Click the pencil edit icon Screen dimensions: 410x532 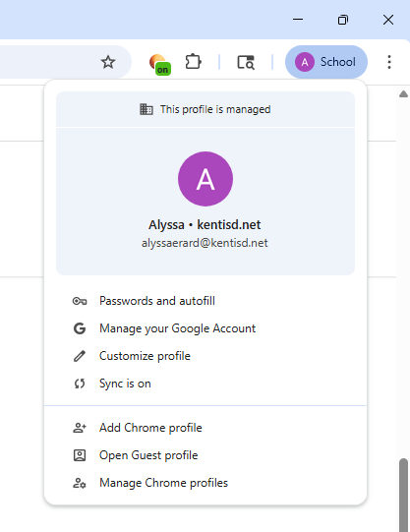coord(80,356)
